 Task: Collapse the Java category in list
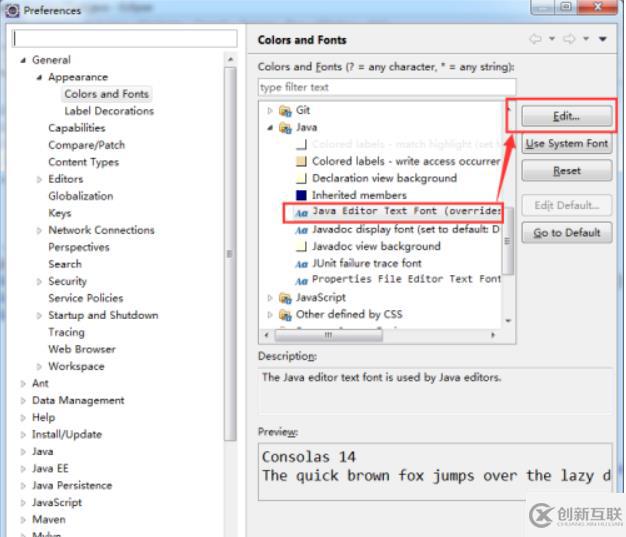(x=270, y=128)
